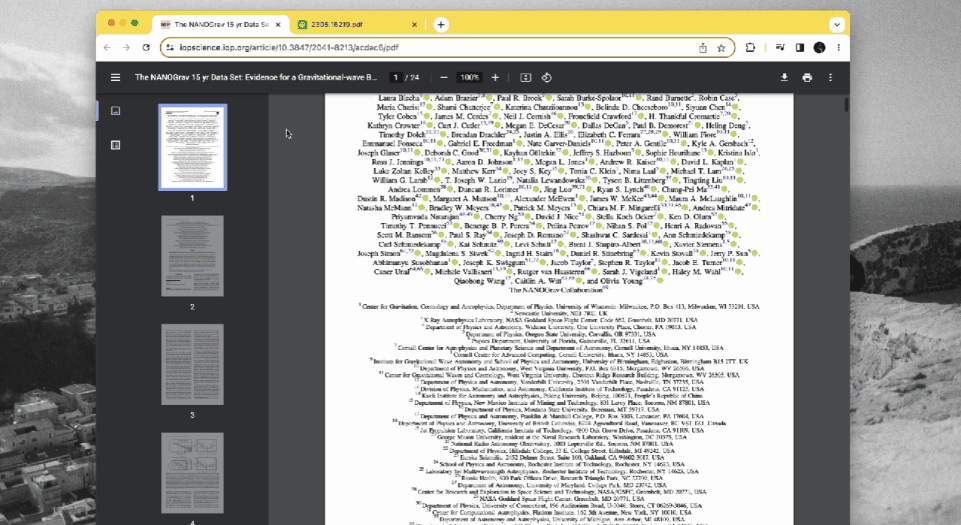Bookmark this page with the star icon
961x525 pixels.
pyautogui.click(x=721, y=48)
